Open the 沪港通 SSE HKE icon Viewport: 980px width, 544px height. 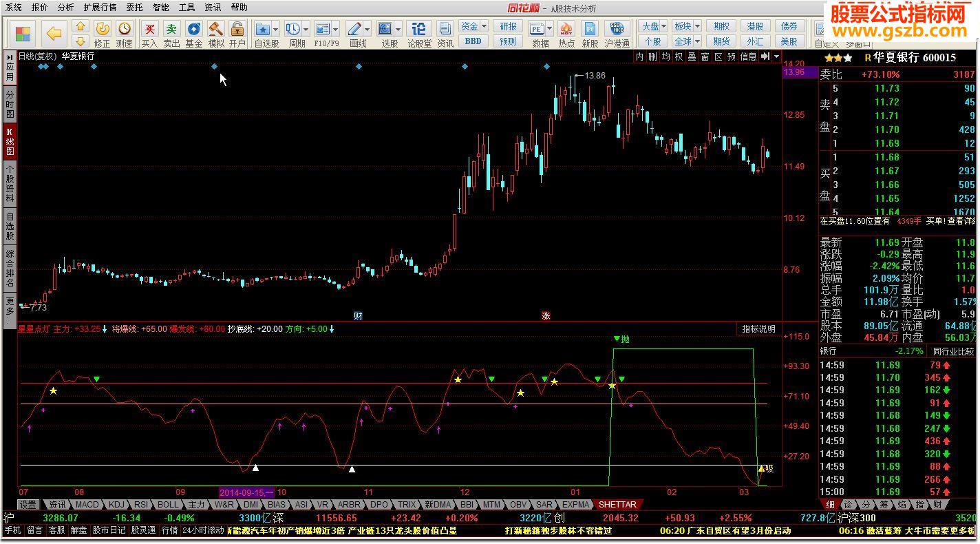[617, 29]
